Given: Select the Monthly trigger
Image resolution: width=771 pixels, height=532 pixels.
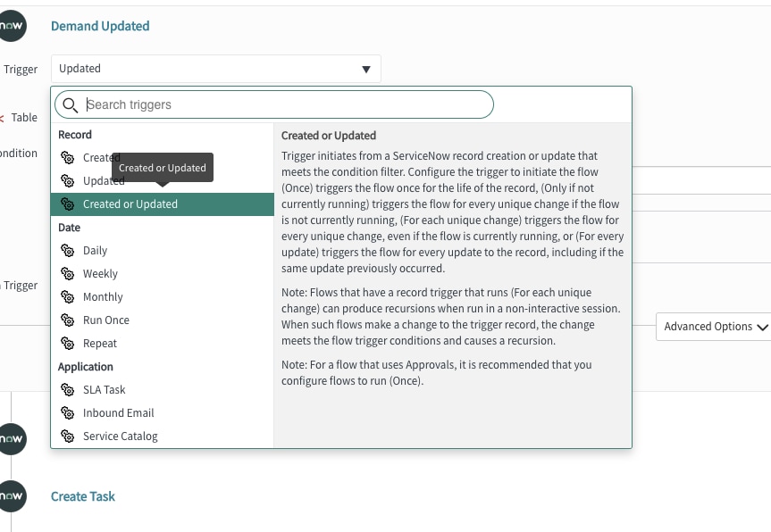Looking at the screenshot, I should tap(163, 296).
